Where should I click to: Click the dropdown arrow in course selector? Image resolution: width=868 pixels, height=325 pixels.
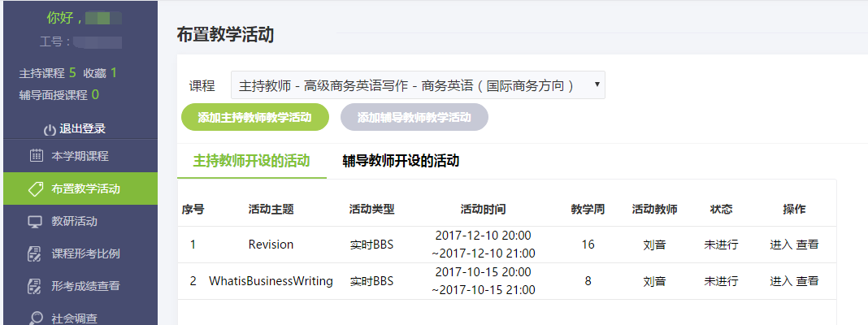[597, 84]
